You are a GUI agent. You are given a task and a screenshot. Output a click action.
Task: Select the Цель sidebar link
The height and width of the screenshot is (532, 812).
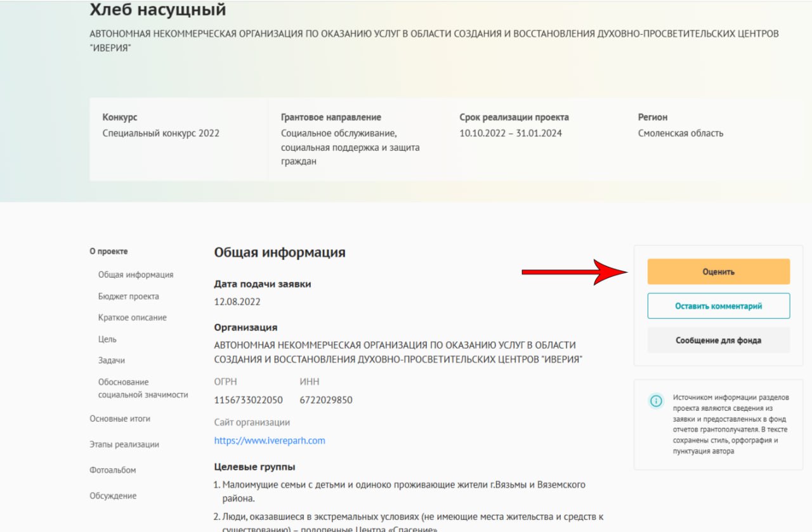pos(107,339)
